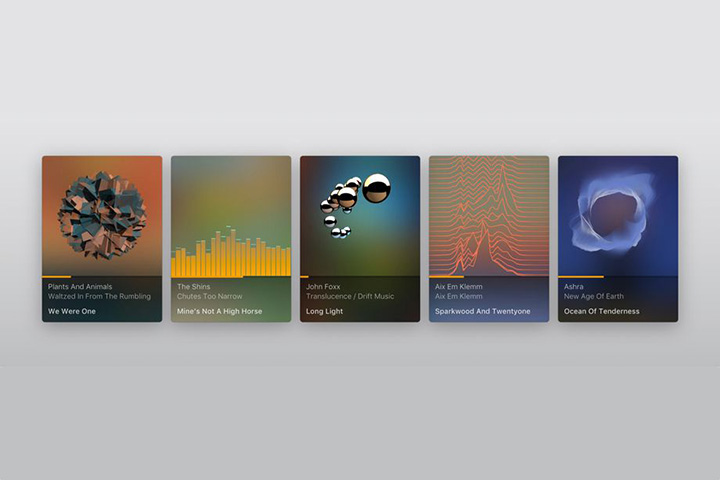Click the Mine's Not A High Horse title
This screenshot has width=720, height=480.
[219, 311]
